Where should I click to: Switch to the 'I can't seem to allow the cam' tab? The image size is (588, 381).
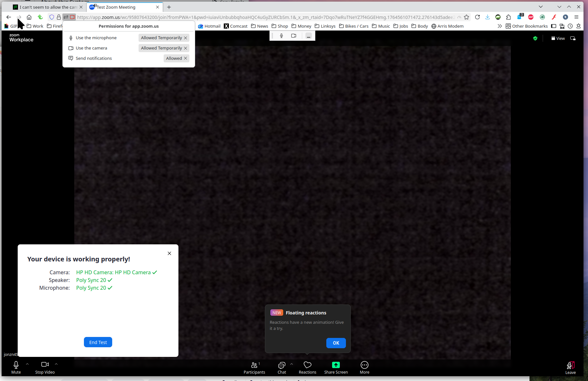[x=48, y=7]
